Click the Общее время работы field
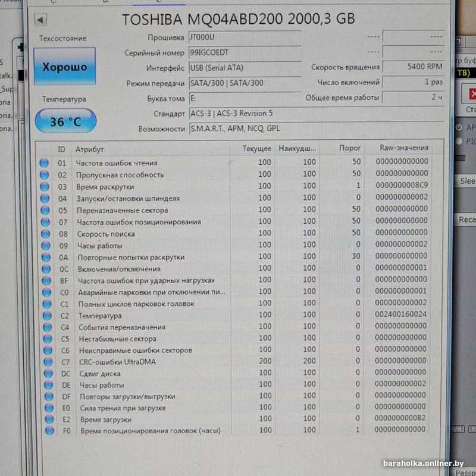This screenshot has height=476, width=476. pos(413,97)
